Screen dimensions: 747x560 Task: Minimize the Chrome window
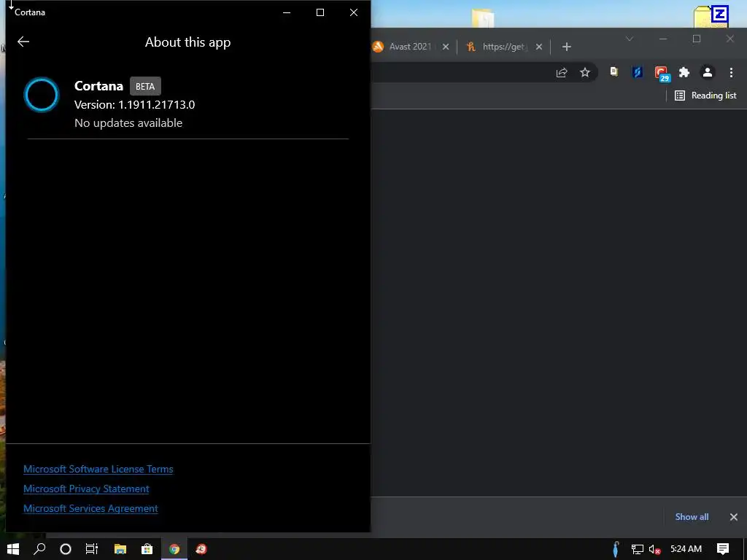[x=663, y=39]
